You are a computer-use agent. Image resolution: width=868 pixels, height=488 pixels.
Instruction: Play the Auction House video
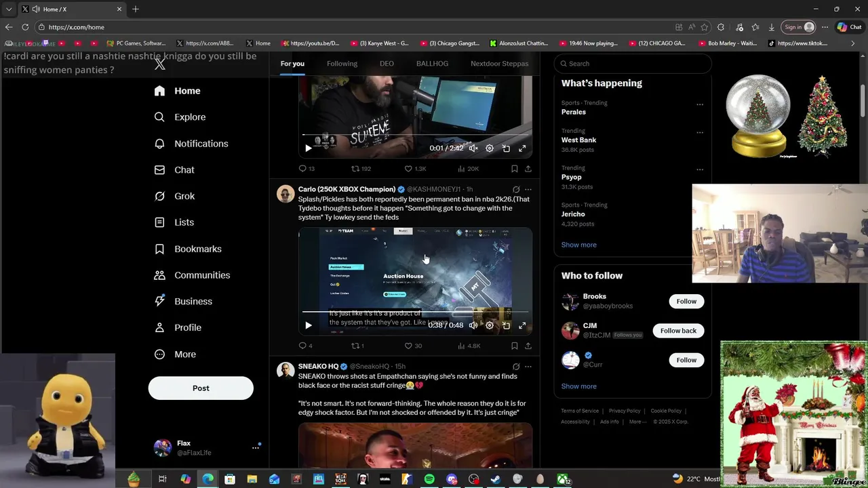(x=309, y=325)
